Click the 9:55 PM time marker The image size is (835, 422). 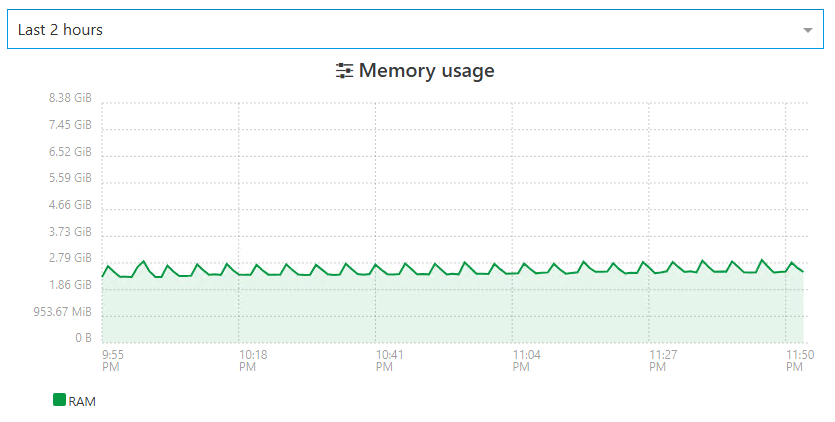click(x=113, y=360)
